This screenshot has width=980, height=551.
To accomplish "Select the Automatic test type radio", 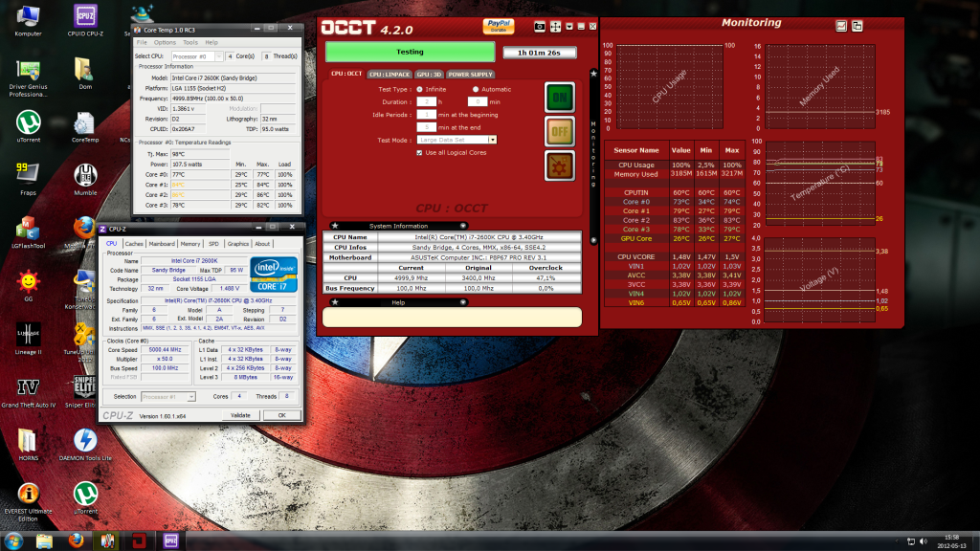I will (x=475, y=88).
